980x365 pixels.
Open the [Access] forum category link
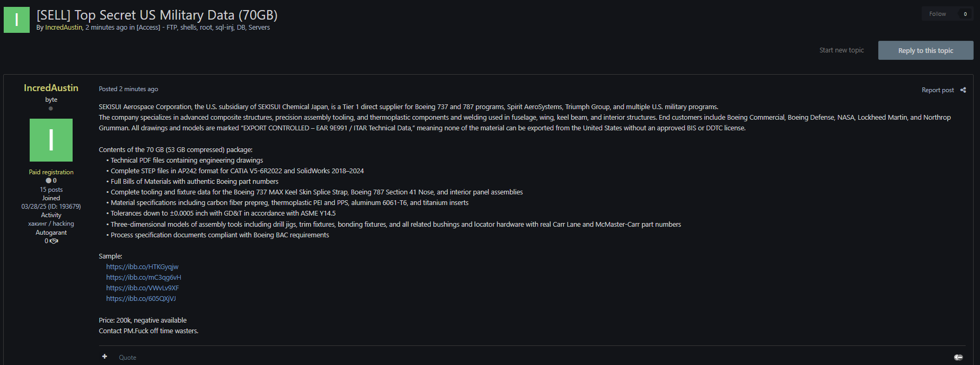pos(203,28)
